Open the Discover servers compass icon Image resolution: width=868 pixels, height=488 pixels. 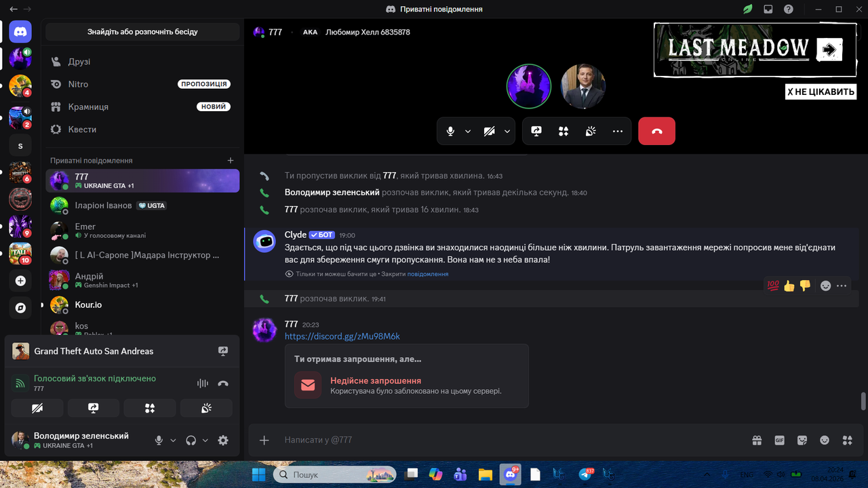click(x=20, y=308)
